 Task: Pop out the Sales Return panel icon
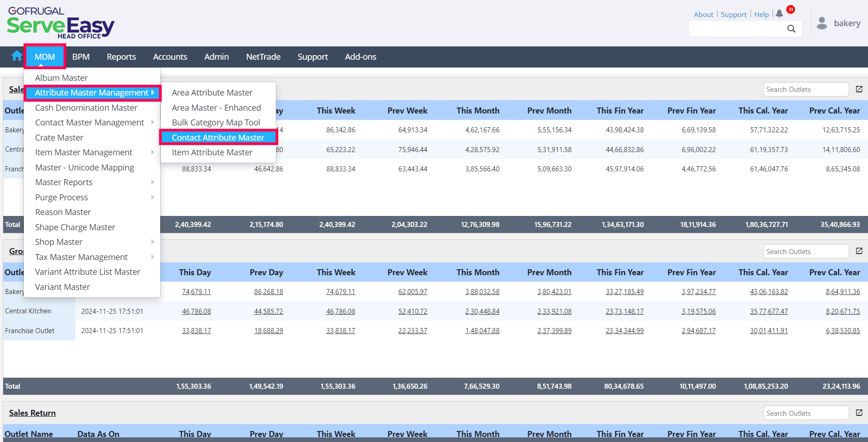859,413
